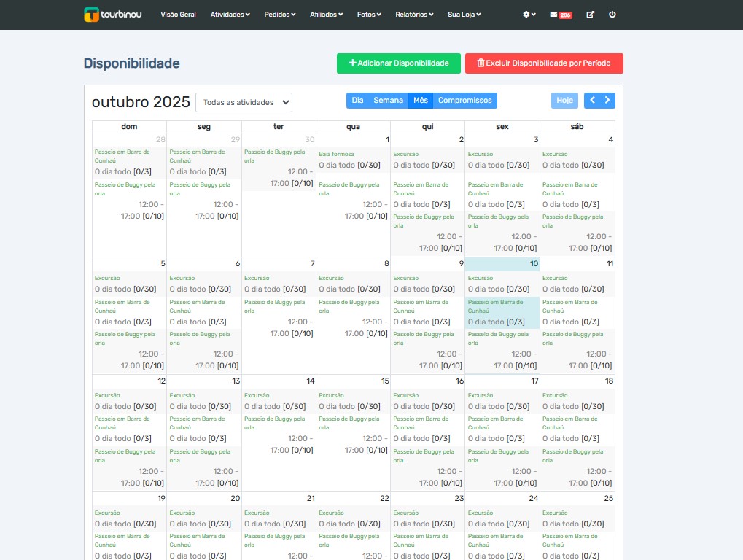Click the external link icon in navbar

pos(590,15)
